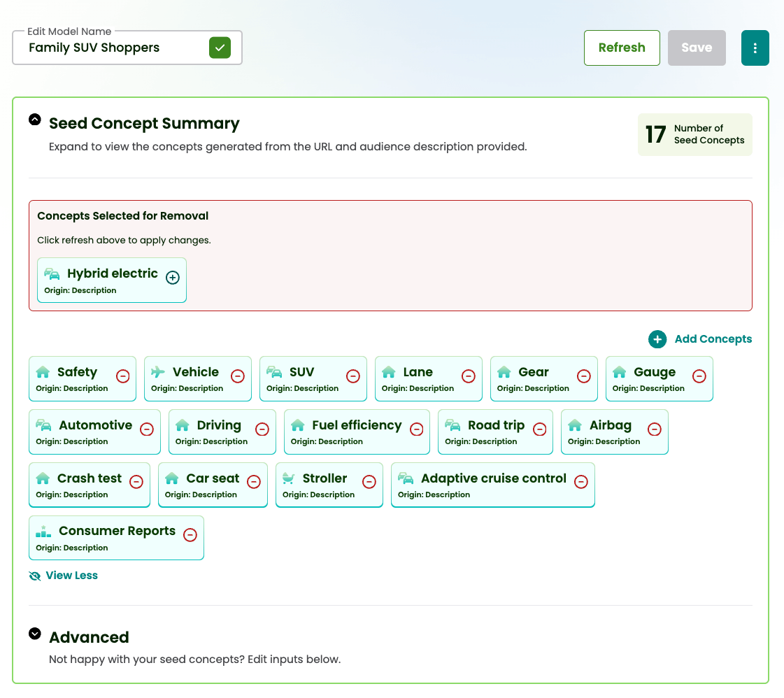Collapse the Seed Concept Summary section
This screenshot has height=698, width=784.
(x=35, y=120)
